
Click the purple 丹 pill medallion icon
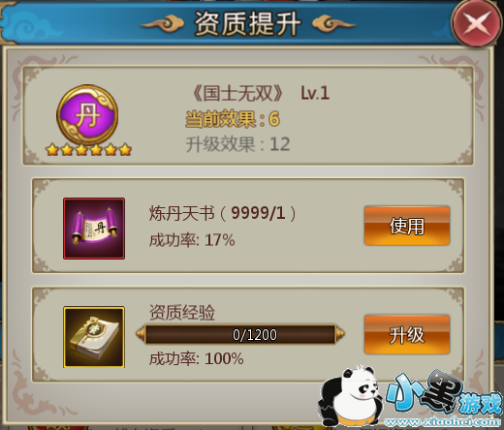click(x=87, y=115)
